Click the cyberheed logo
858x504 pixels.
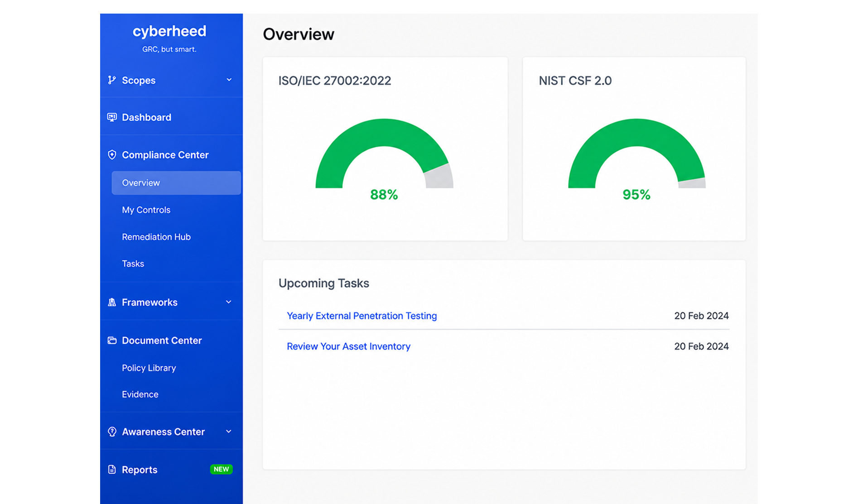169,31
